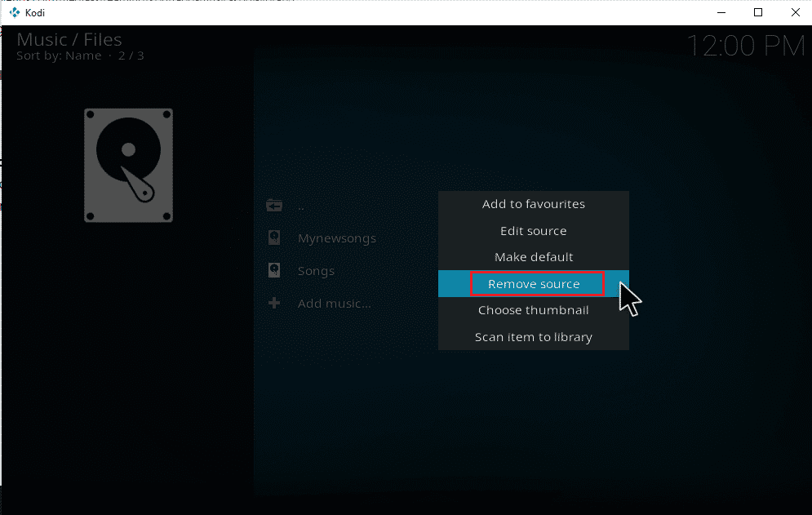Viewport: 812px width, 515px height.
Task: Click the Add music... label
Action: tap(334, 304)
